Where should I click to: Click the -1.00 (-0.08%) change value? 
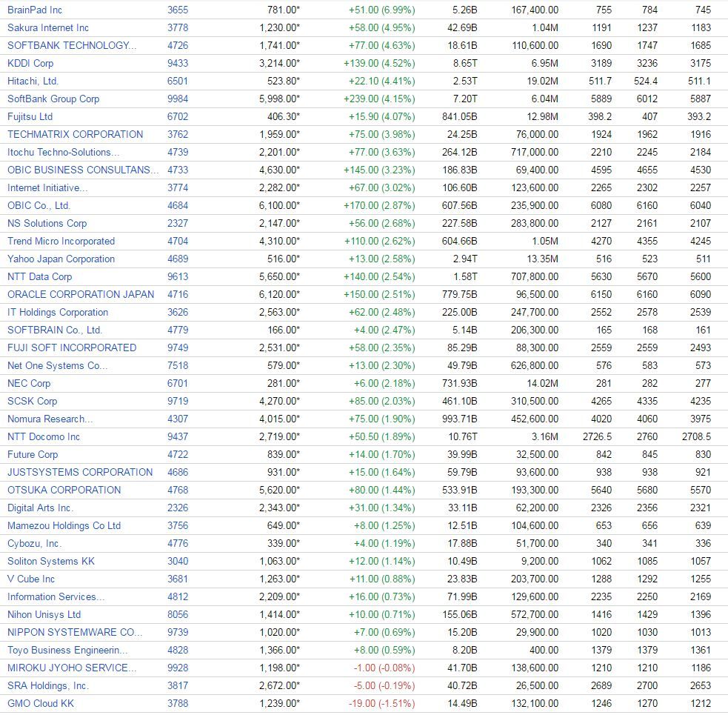tap(384, 668)
